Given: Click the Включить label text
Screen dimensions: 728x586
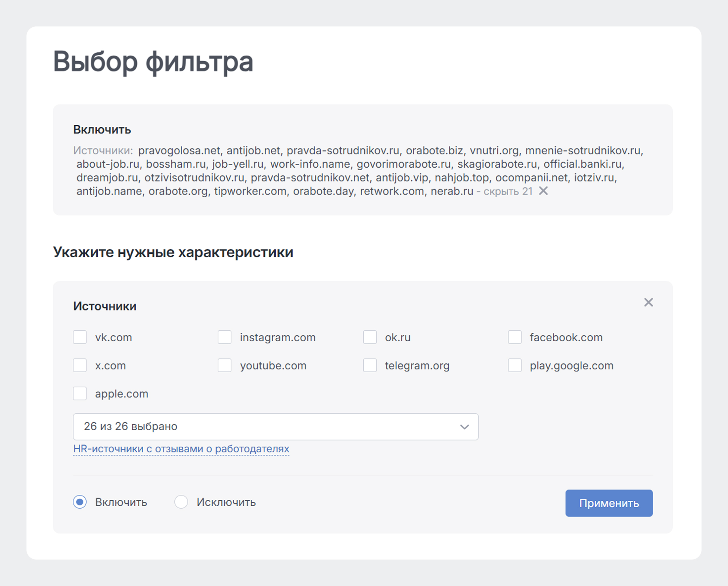Looking at the screenshot, I should (121, 502).
